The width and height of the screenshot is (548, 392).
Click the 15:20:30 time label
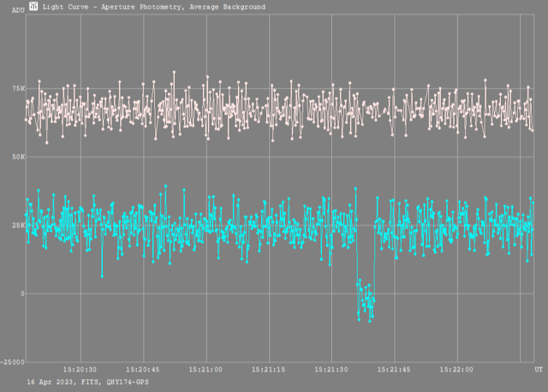click(80, 370)
